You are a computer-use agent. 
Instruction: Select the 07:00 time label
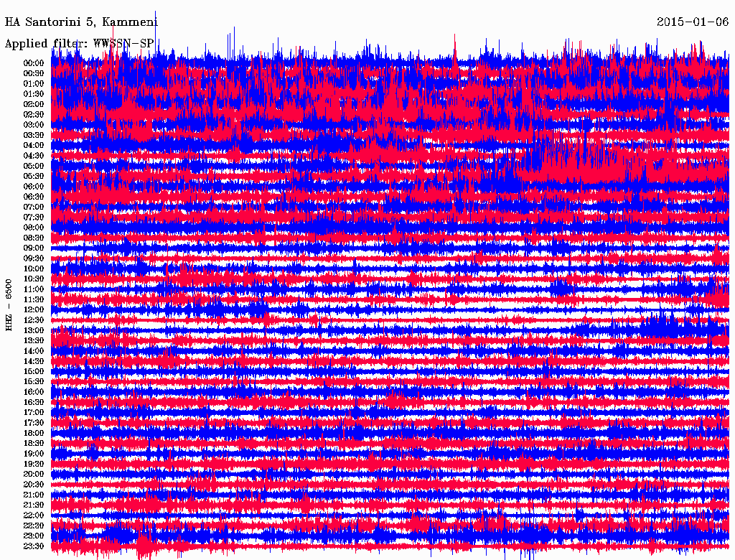click(34, 207)
